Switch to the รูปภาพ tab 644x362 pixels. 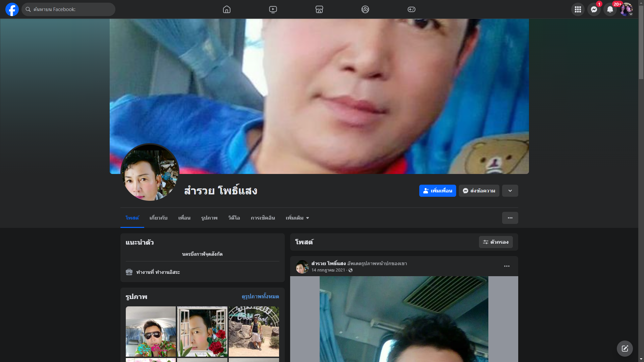(x=209, y=218)
